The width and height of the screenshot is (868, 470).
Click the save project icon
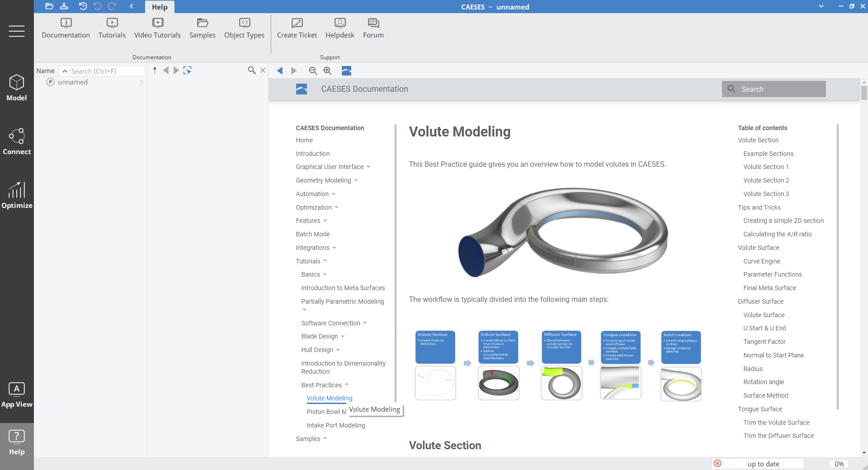(64, 6)
